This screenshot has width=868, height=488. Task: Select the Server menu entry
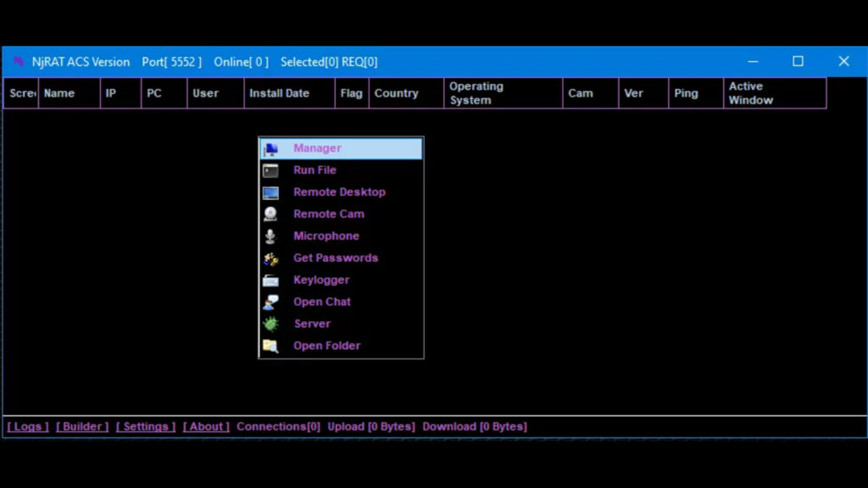[x=341, y=324]
